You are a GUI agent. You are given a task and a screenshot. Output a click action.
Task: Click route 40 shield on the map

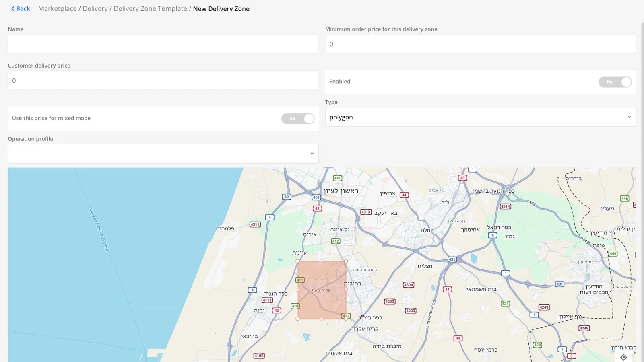tap(462, 178)
